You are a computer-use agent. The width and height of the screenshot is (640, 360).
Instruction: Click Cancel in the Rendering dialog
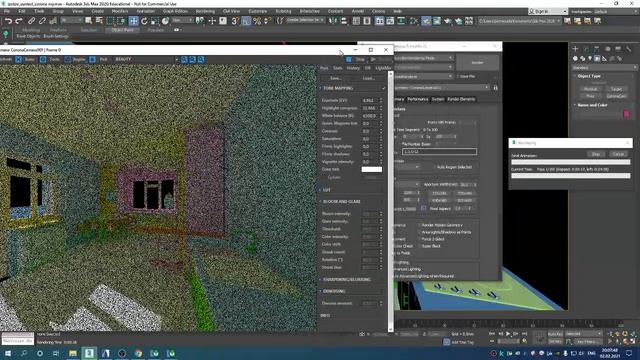pos(618,154)
